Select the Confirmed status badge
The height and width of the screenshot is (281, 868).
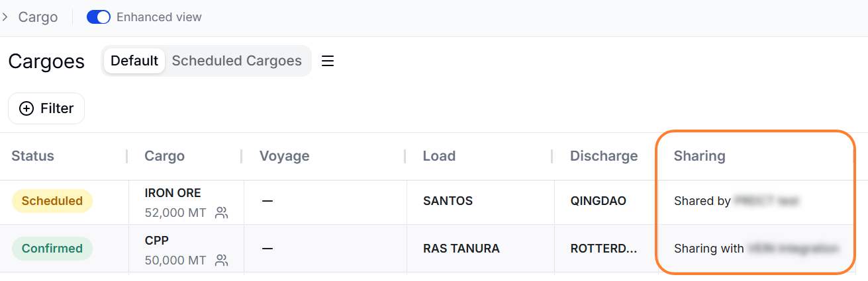coord(52,249)
